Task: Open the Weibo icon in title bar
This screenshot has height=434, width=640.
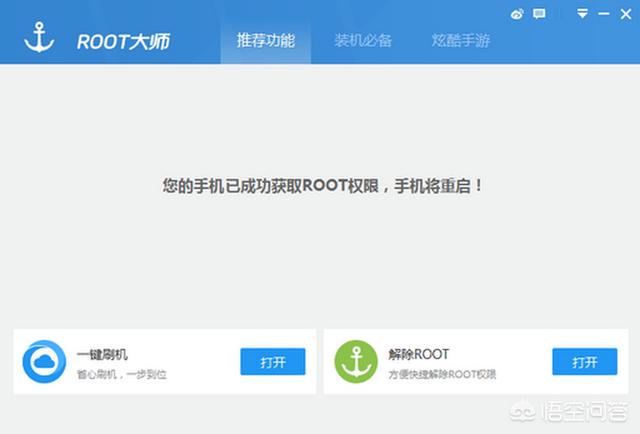Action: click(517, 14)
